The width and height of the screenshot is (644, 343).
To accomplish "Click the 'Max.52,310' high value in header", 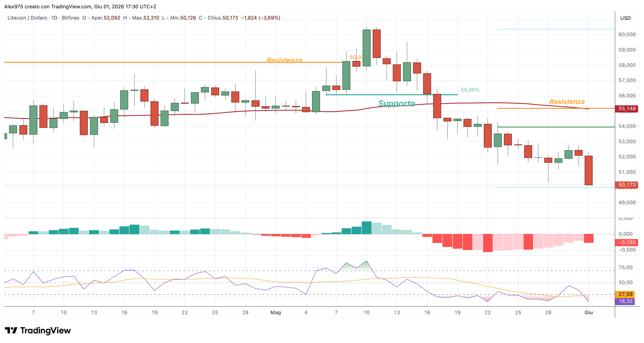I will pos(145,18).
